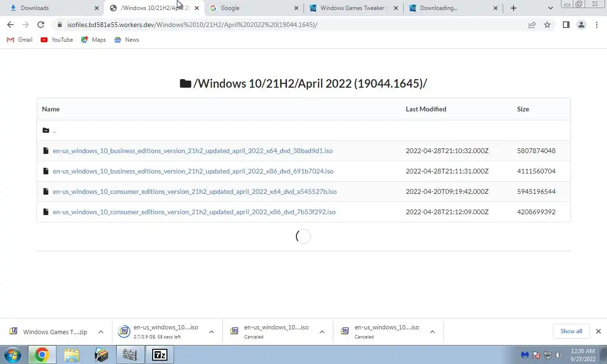Open Windows Games T....zip download item
Image resolution: width=607 pixels, height=364 pixels.
(x=49, y=332)
